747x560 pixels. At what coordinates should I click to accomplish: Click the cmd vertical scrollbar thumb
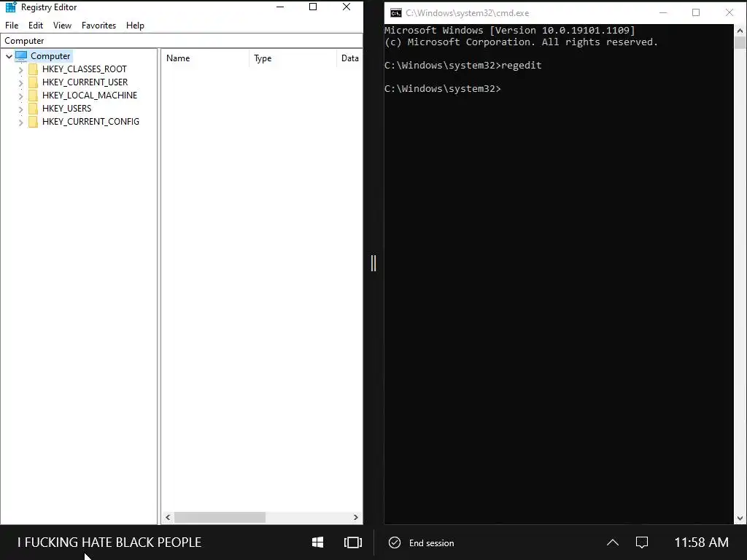pyautogui.click(x=740, y=42)
